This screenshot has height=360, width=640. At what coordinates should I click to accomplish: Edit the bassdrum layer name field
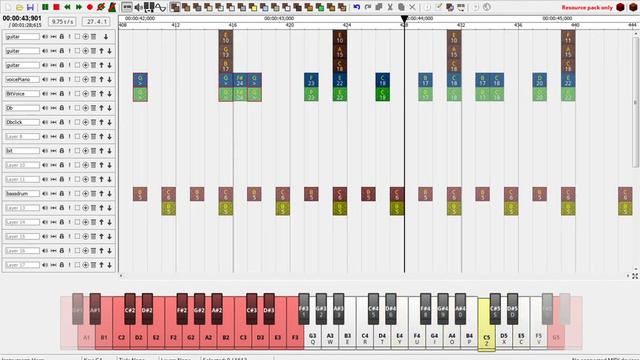(x=22, y=193)
